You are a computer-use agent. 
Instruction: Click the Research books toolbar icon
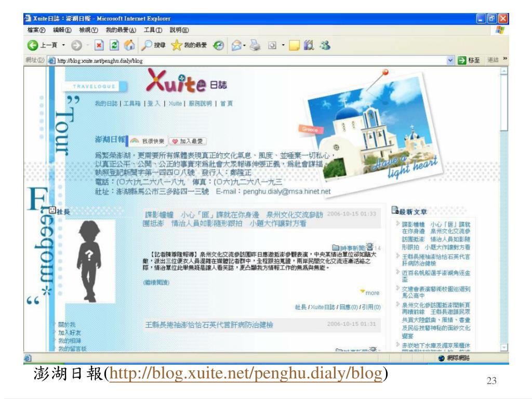(x=309, y=45)
